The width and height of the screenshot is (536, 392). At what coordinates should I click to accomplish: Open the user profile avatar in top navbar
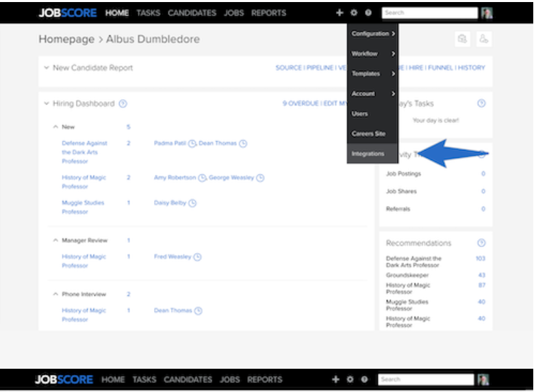(x=486, y=13)
